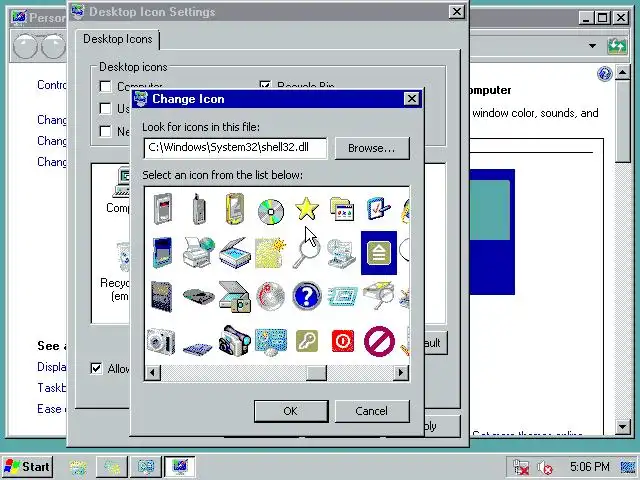Maximize the Personalization window
This screenshot has height=480, width=640.
(603, 18)
